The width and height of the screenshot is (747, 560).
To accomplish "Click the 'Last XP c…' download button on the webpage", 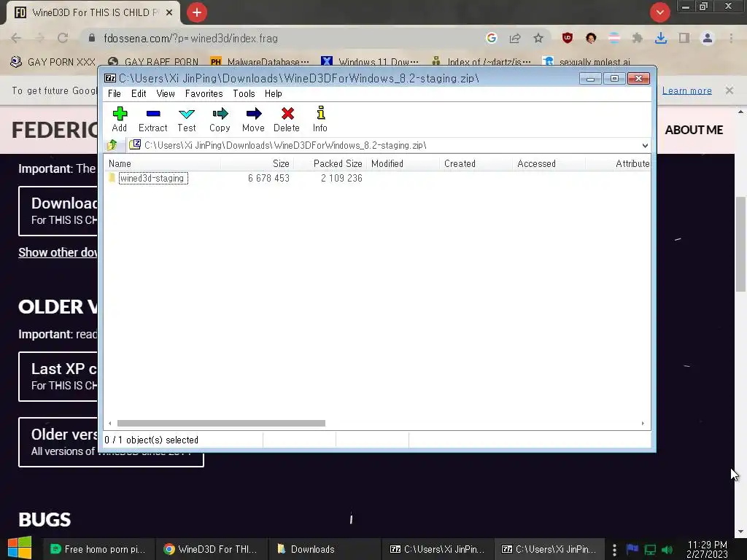I will coord(58,377).
